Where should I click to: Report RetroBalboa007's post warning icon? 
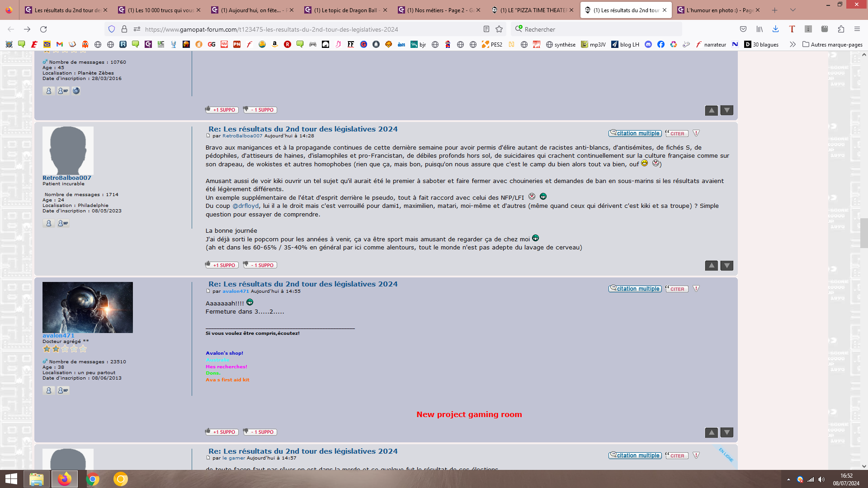click(x=696, y=133)
